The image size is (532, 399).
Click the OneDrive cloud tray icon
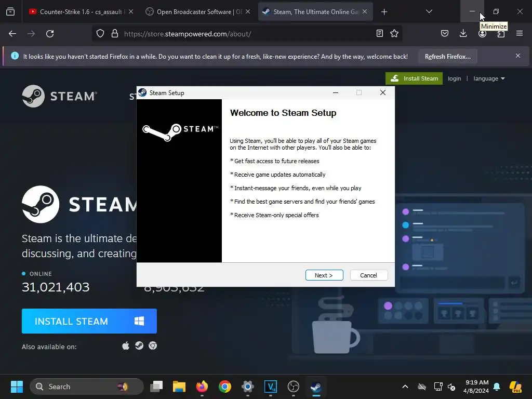422,387
